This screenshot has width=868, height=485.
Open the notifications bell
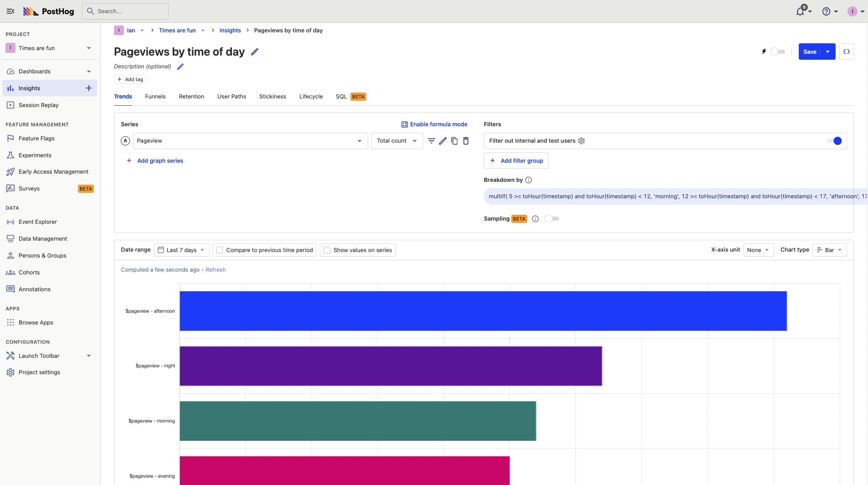[x=800, y=11]
